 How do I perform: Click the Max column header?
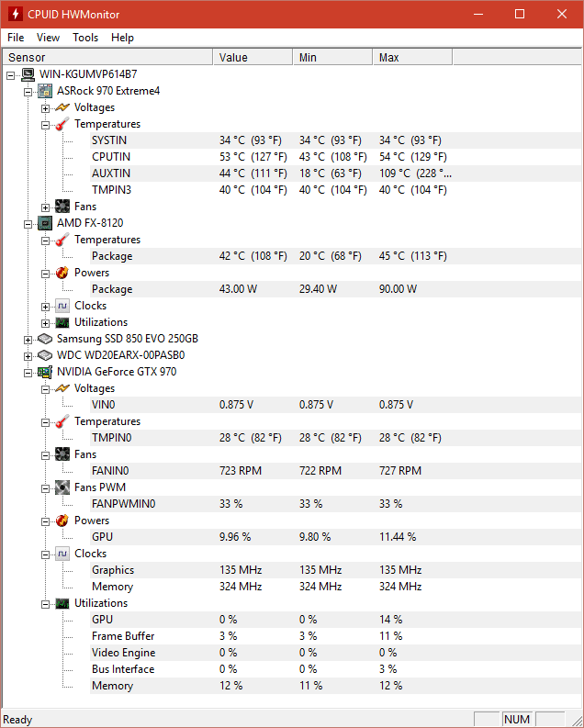pos(389,57)
